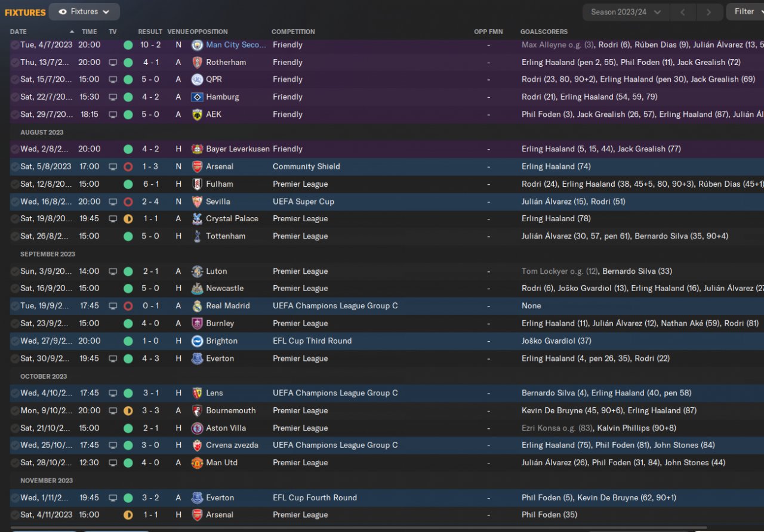764x532 pixels.
Task: Open the Fixtures view dropdown
Action: pyautogui.click(x=84, y=11)
